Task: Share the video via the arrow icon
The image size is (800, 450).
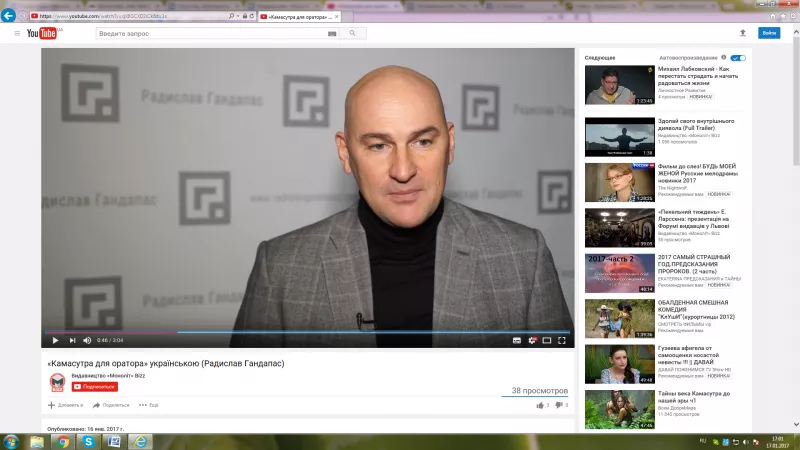Action: click(x=96, y=405)
